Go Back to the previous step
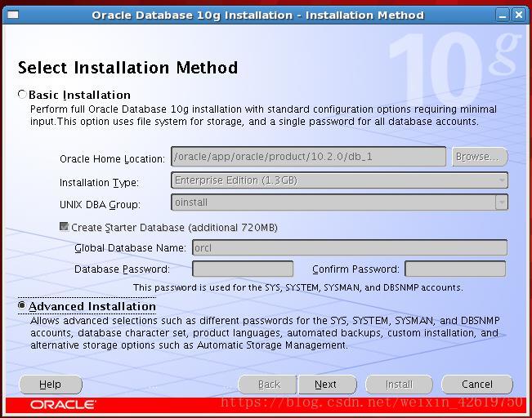The height and width of the screenshot is (418, 532). (267, 385)
